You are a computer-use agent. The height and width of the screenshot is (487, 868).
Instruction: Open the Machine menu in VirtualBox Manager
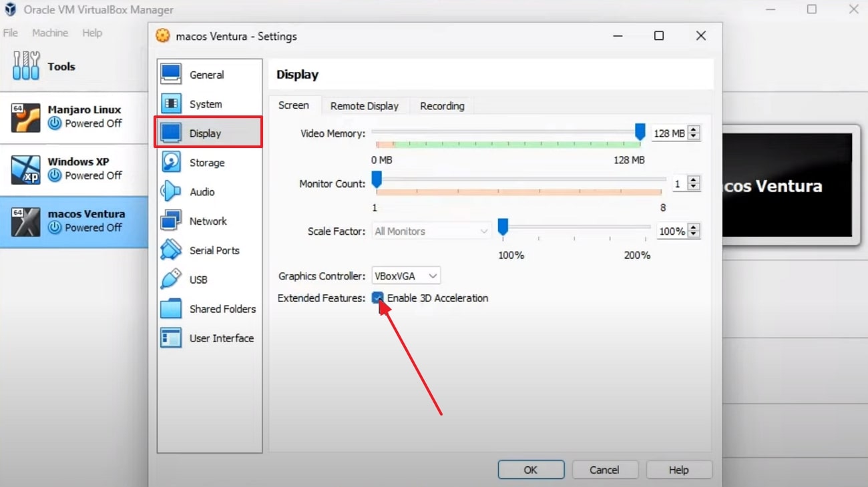50,33
